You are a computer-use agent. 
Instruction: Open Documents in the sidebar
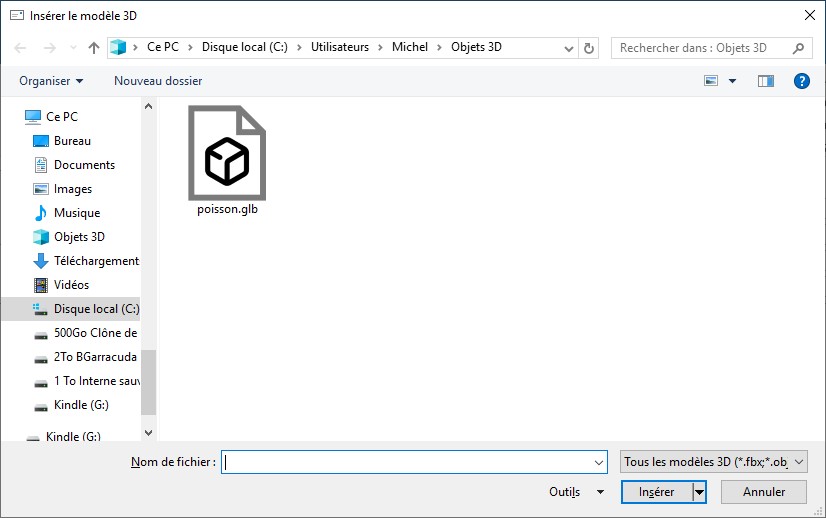[84, 165]
